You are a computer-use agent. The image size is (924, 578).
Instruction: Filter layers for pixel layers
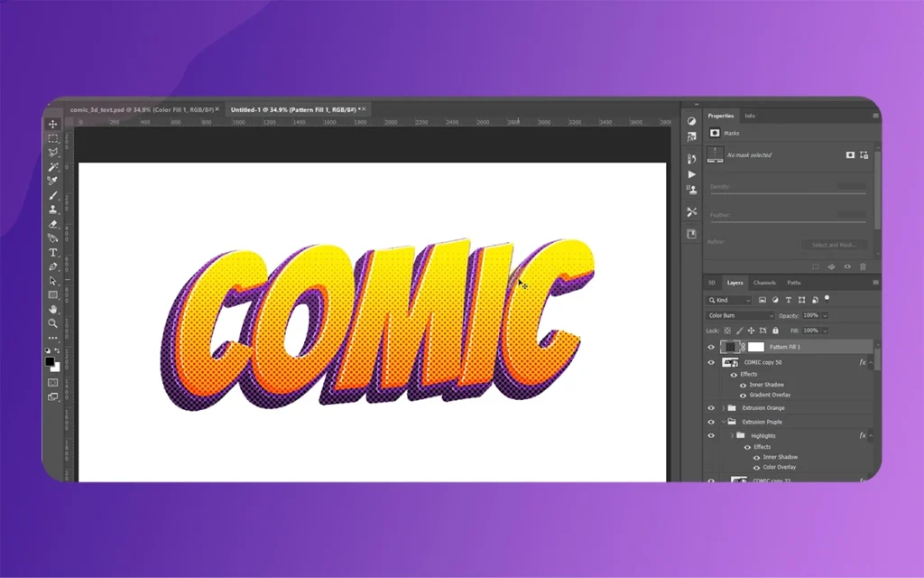click(762, 300)
